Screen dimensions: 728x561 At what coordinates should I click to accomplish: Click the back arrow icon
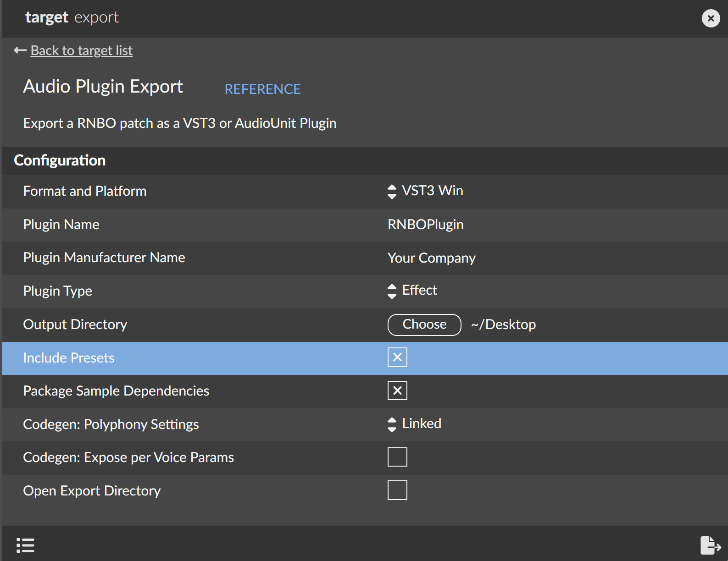(20, 50)
